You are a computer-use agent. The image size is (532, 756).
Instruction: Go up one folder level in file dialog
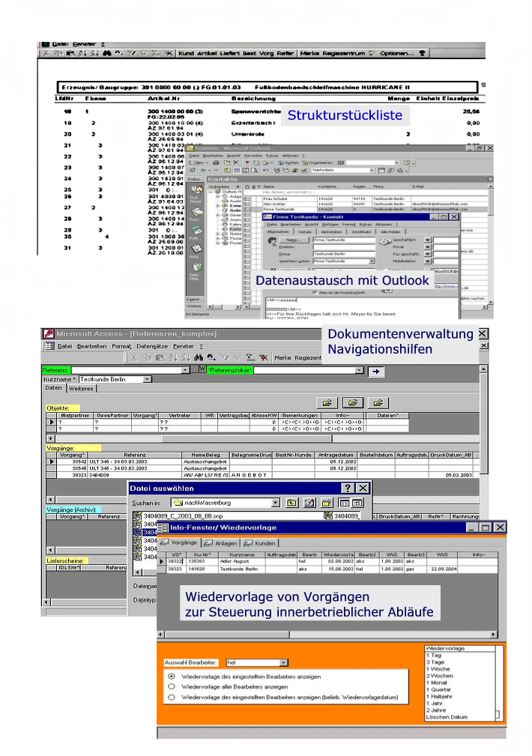(x=291, y=503)
